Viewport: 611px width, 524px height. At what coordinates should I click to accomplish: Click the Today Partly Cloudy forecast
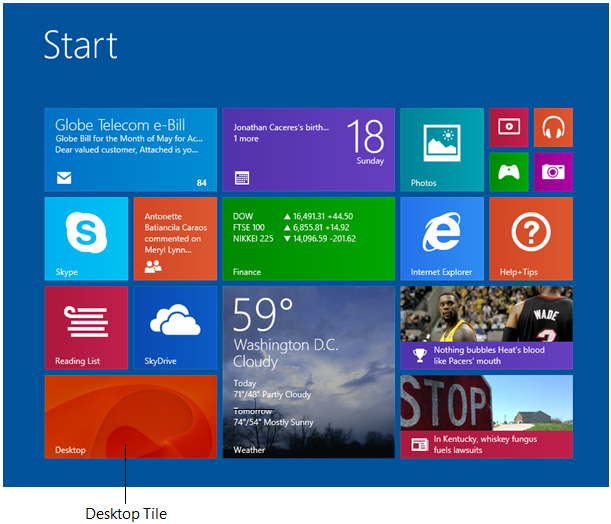coord(272,389)
